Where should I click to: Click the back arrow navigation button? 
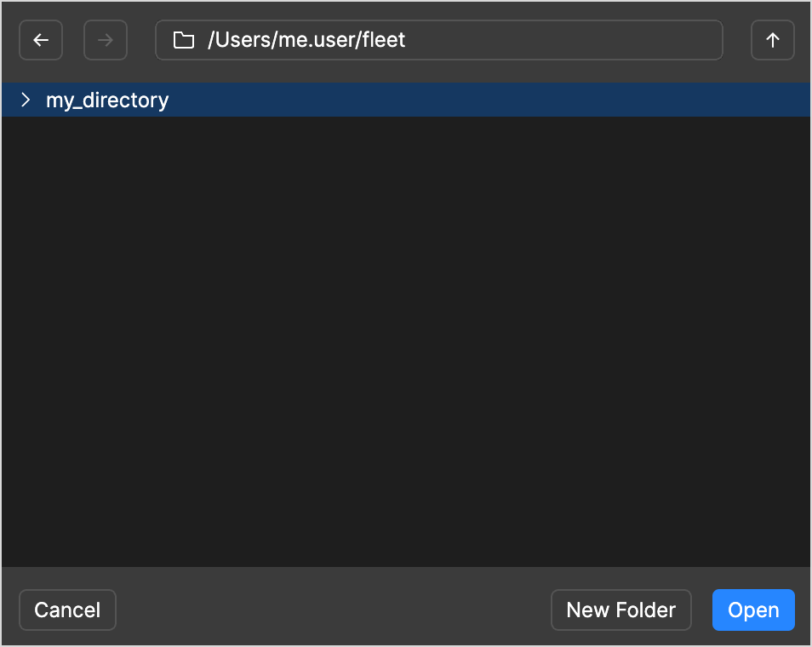tap(41, 40)
